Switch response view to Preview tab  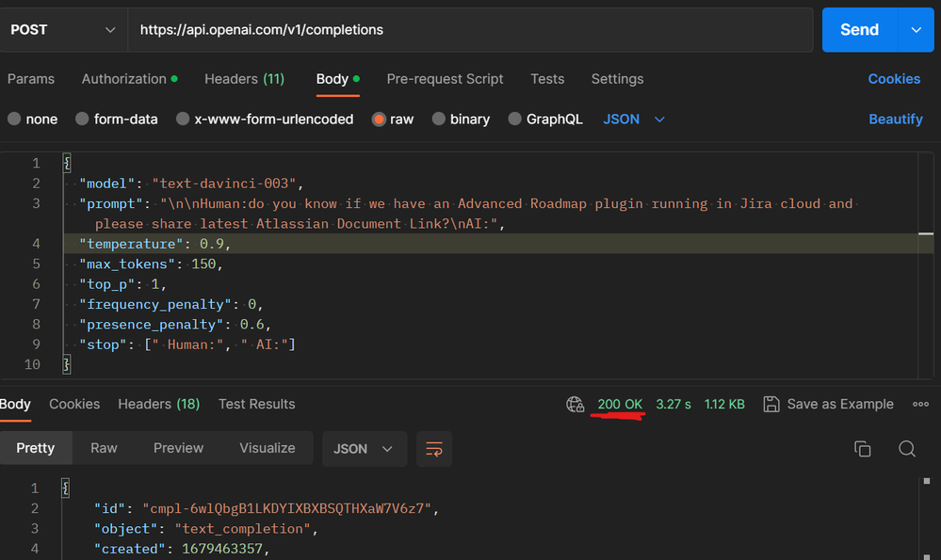178,448
